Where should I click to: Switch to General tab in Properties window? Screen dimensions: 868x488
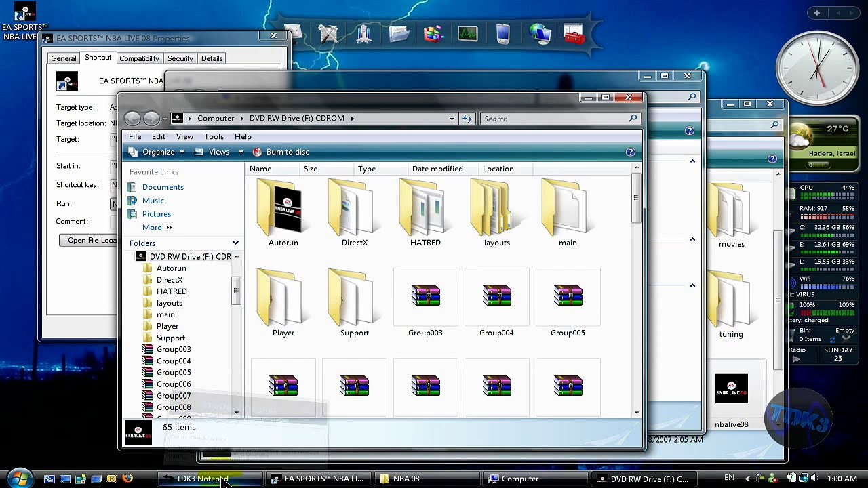64,58
